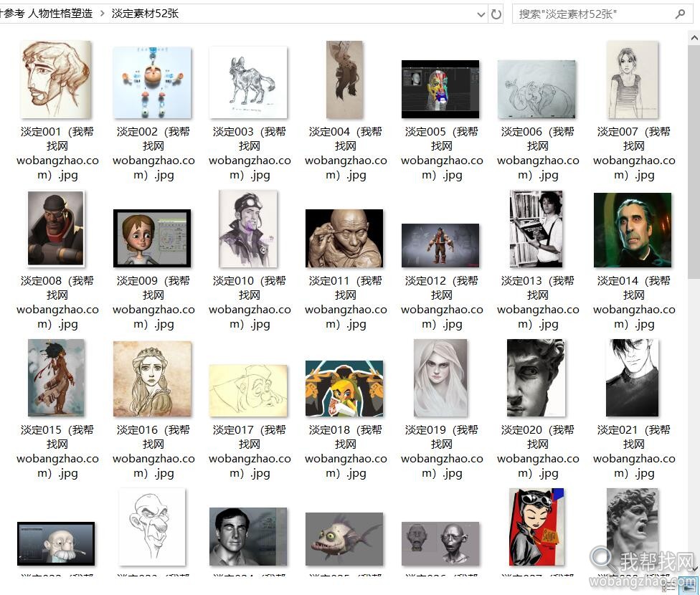The width and height of the screenshot is (700, 595).
Task: Click the 淡定005 file name label
Action: tap(442, 153)
